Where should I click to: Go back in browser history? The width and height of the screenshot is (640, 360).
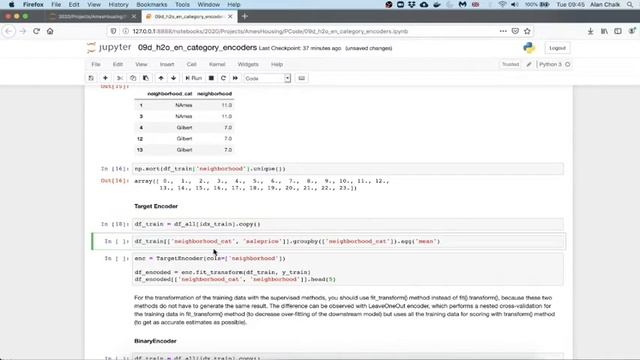[9, 31]
